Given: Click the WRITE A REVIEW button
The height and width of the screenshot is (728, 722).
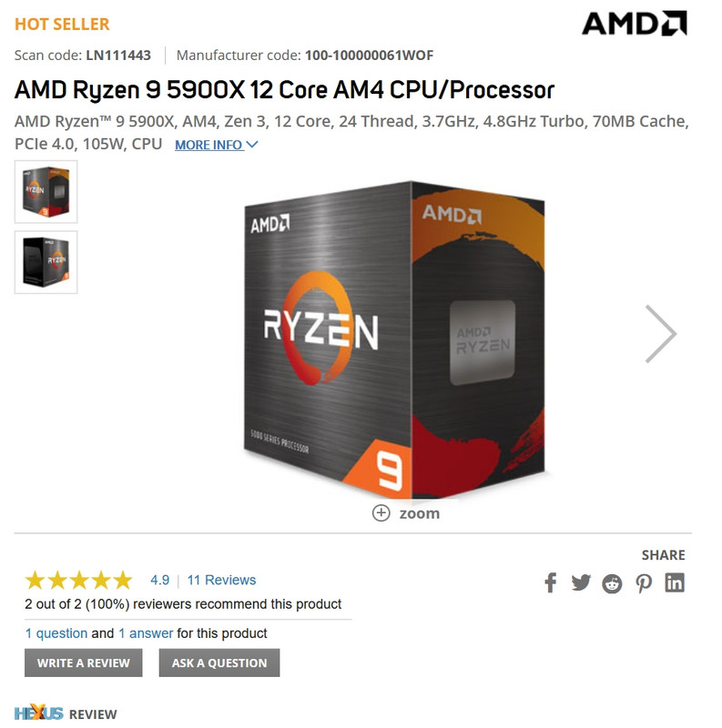Looking at the screenshot, I should coord(84,662).
